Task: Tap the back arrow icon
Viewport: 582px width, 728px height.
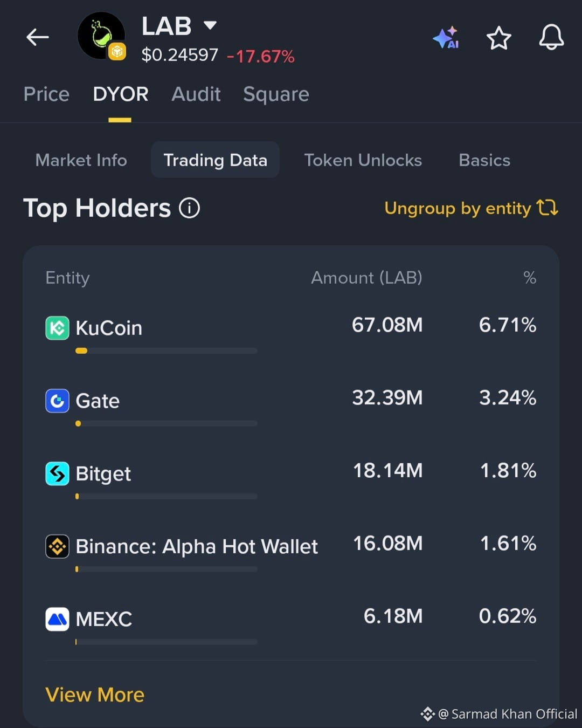Action: tap(38, 37)
